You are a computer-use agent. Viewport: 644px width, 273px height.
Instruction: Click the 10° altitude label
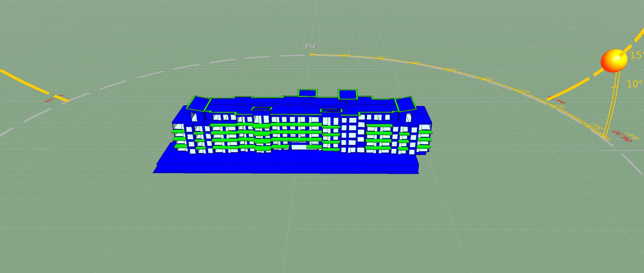tap(634, 84)
